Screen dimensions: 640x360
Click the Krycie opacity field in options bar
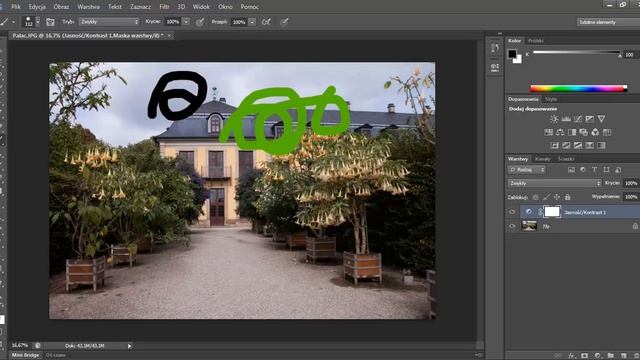[173, 22]
